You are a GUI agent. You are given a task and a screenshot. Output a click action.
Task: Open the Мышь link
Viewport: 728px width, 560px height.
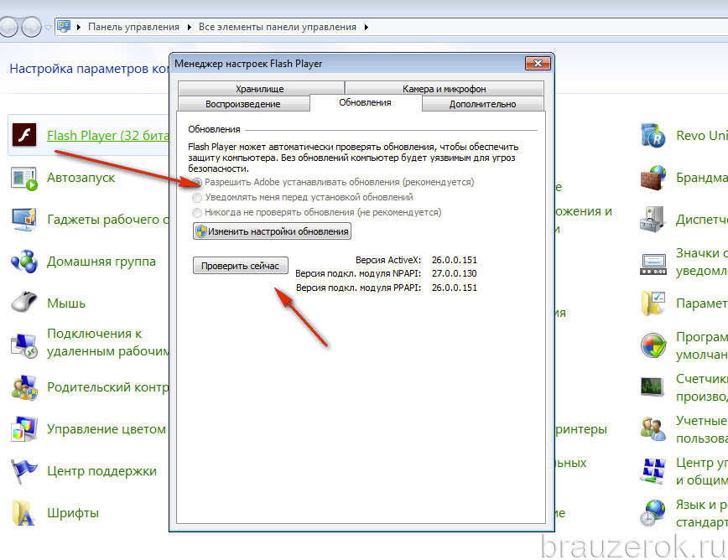[x=66, y=303]
